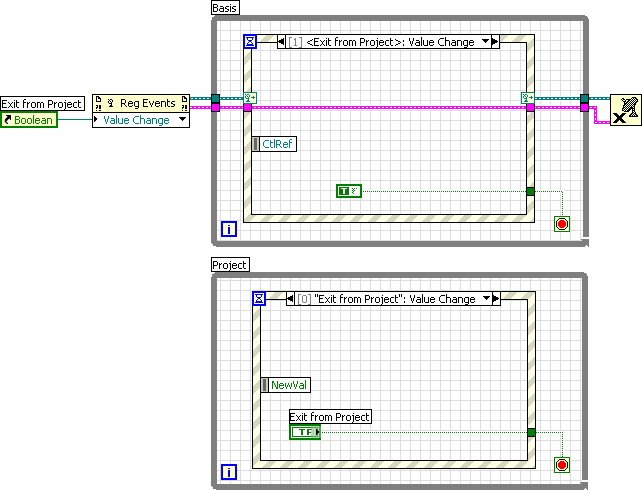The image size is (642, 490).
Task: Click the Basis loop iteration terminal
Action: pyautogui.click(x=229, y=229)
